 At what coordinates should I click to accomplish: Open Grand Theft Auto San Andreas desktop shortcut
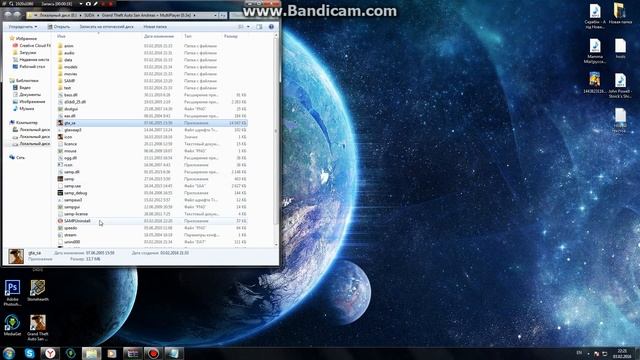38,328
